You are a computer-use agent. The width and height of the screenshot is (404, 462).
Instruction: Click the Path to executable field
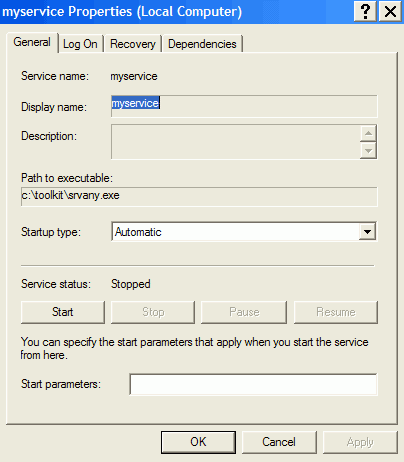[199, 196]
